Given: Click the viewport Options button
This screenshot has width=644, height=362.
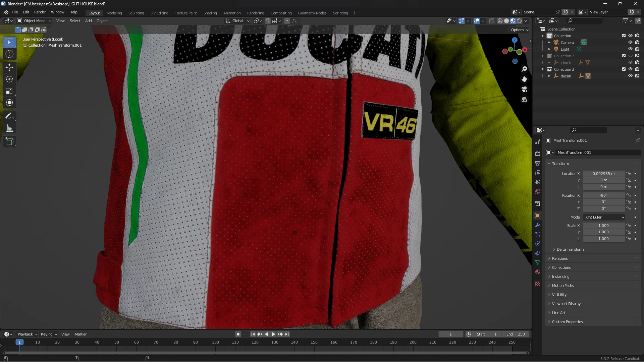Looking at the screenshot, I should click(x=520, y=30).
